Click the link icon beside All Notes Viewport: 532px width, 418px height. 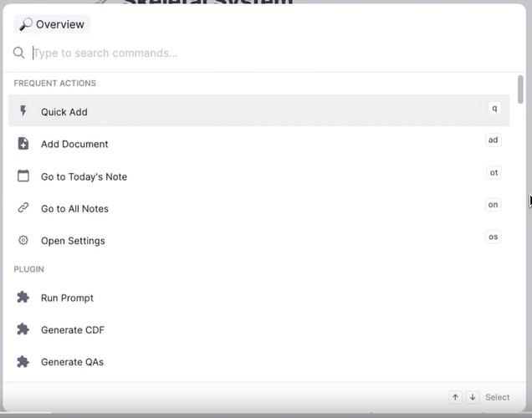coord(23,207)
